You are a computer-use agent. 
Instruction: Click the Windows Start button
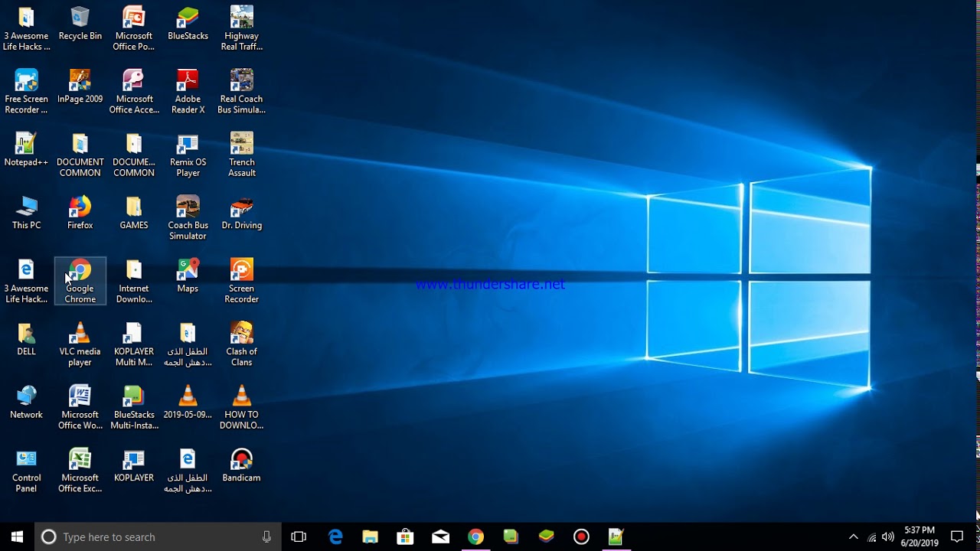coord(17,536)
